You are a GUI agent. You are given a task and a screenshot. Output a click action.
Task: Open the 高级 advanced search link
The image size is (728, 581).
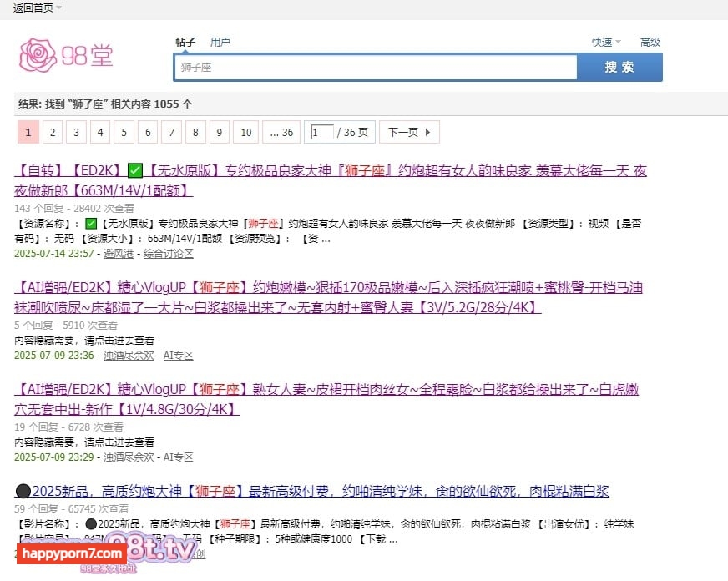pyautogui.click(x=650, y=42)
